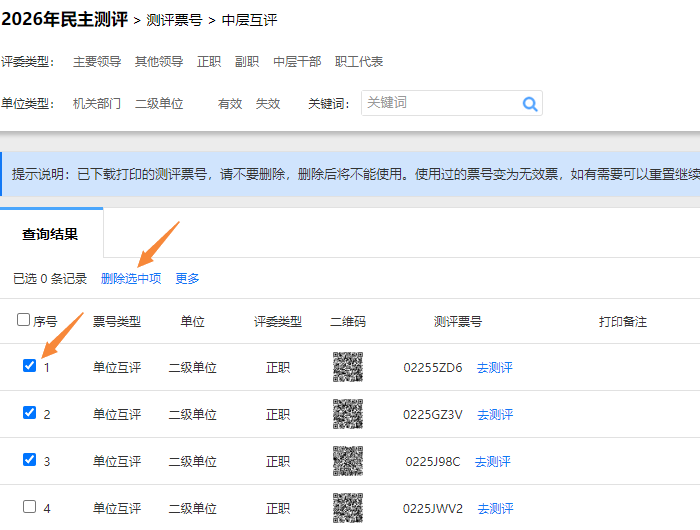The image size is (700, 530).
Task: Toggle the select-all 序号 header checkbox
Action: coord(24,320)
